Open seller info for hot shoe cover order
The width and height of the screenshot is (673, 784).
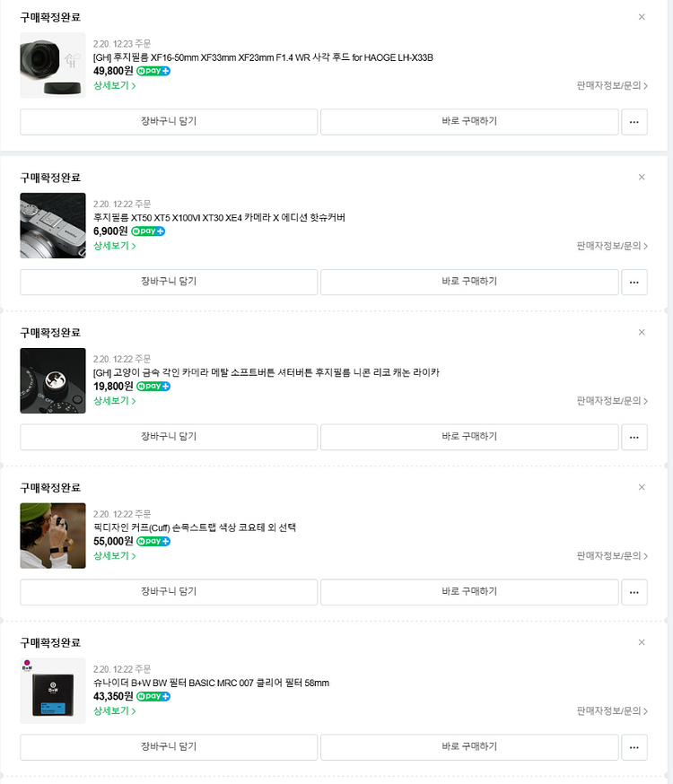click(612, 246)
